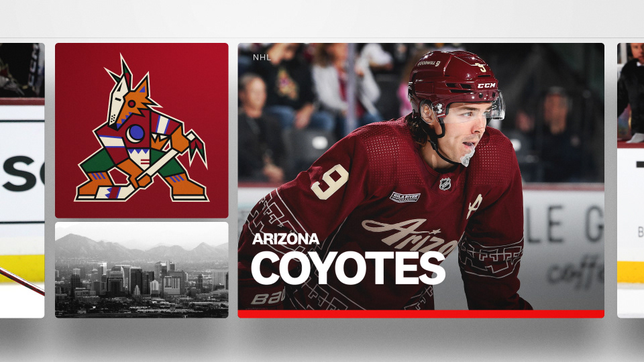The width and height of the screenshot is (644, 362).
Task: Click the coyote head in logo
Action: click(x=129, y=96)
